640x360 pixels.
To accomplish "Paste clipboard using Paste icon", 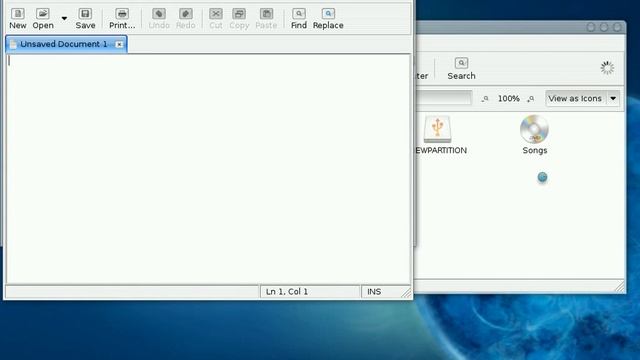I will pos(266,19).
